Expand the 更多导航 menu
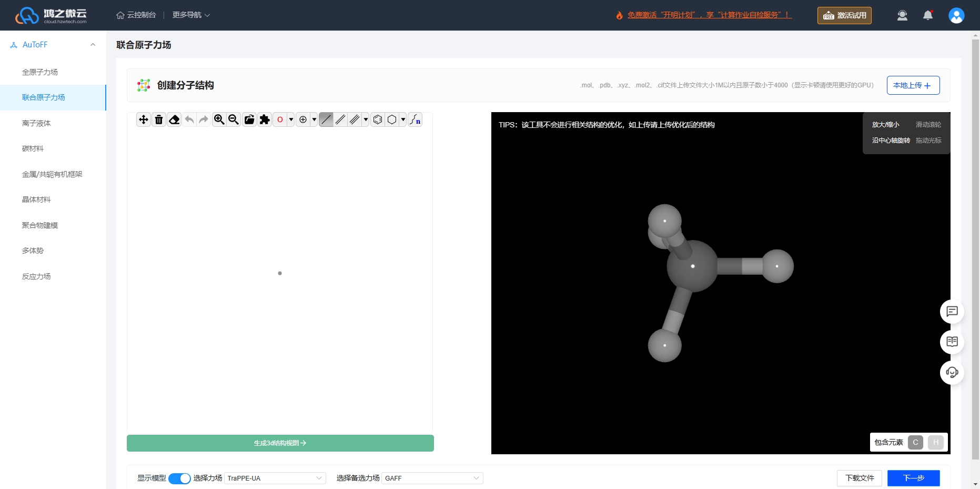Viewport: 980px width, 489px height. [x=191, y=15]
